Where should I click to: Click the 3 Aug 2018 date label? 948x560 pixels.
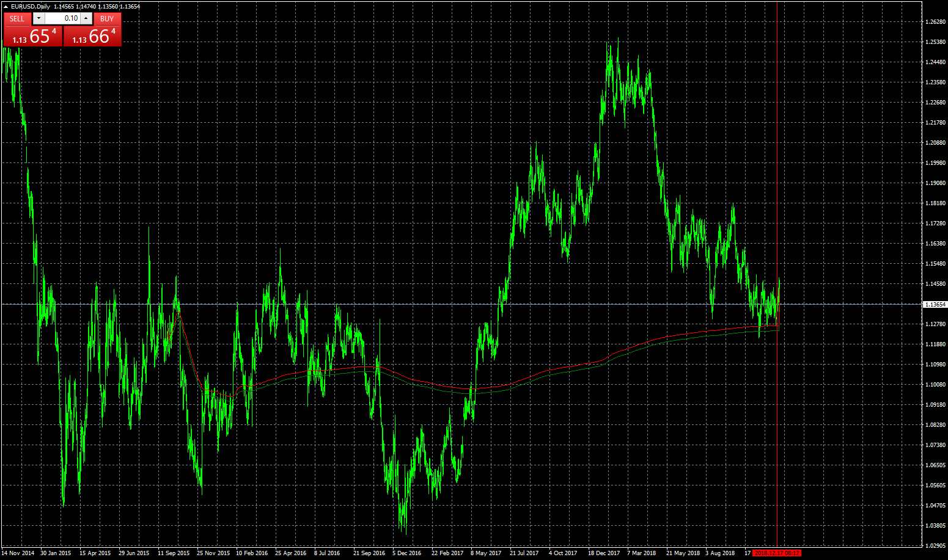point(720,553)
